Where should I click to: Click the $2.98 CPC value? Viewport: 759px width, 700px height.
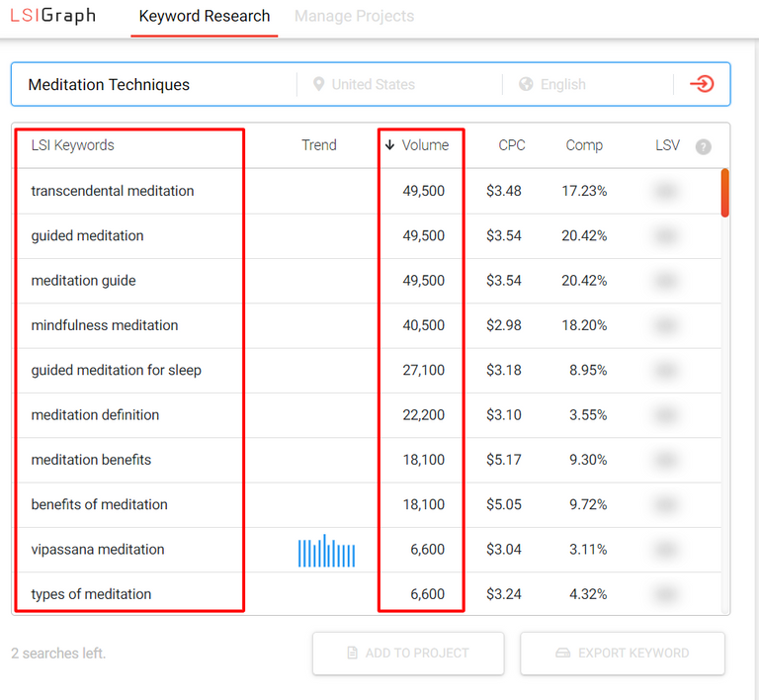tap(504, 325)
